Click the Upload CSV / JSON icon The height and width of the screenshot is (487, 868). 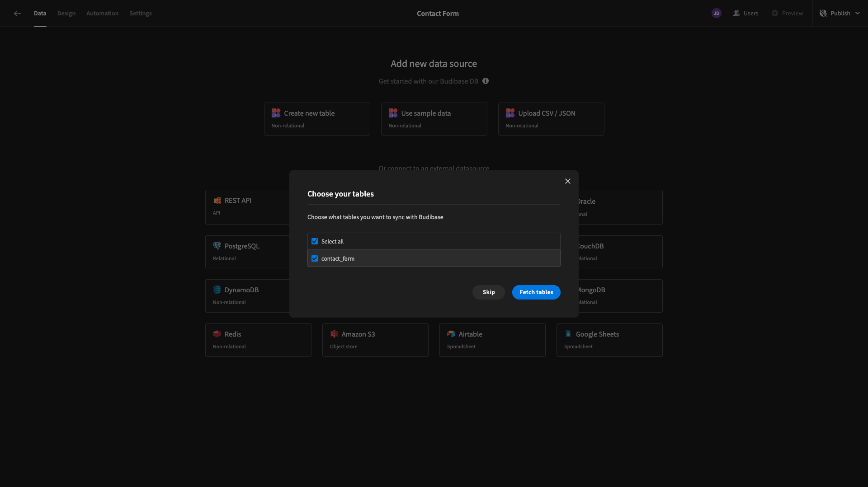[510, 113]
